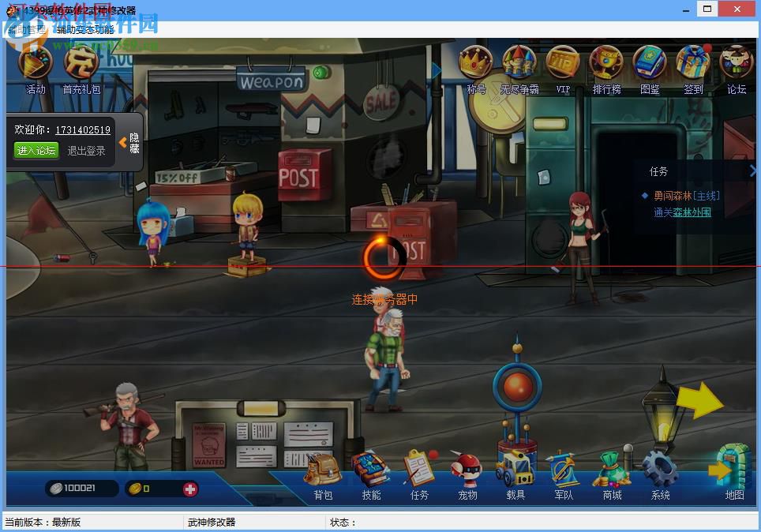Open the 排行榜 trophy ranking icon
This screenshot has width=761, height=532.
pos(606,69)
